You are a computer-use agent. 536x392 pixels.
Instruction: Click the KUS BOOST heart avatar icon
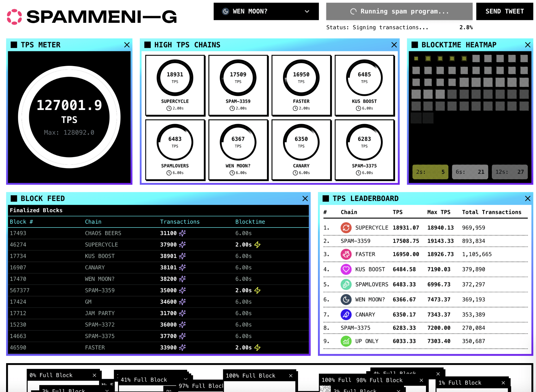click(x=346, y=269)
